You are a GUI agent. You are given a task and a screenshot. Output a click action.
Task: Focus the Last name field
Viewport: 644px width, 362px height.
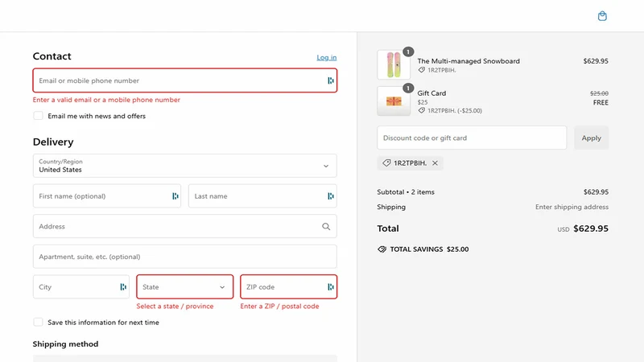coord(262,196)
